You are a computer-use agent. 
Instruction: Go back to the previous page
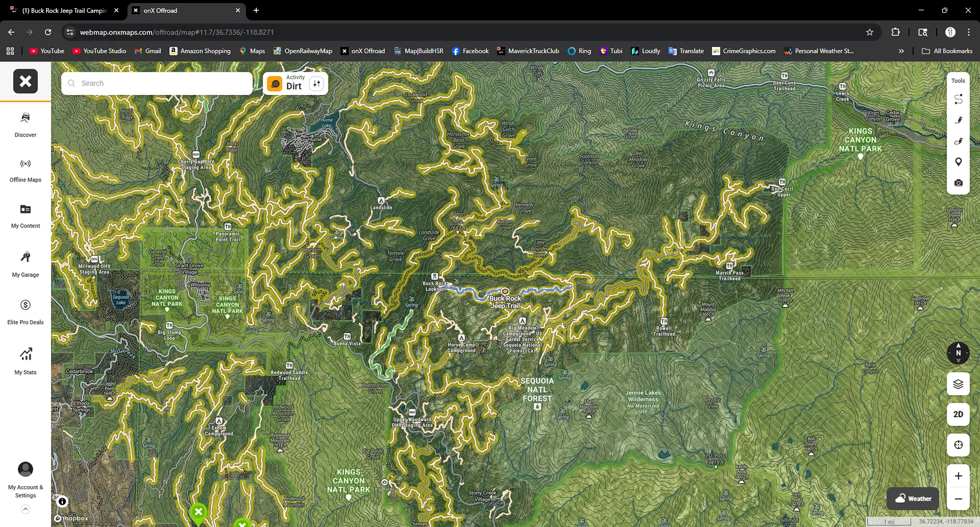(x=11, y=32)
